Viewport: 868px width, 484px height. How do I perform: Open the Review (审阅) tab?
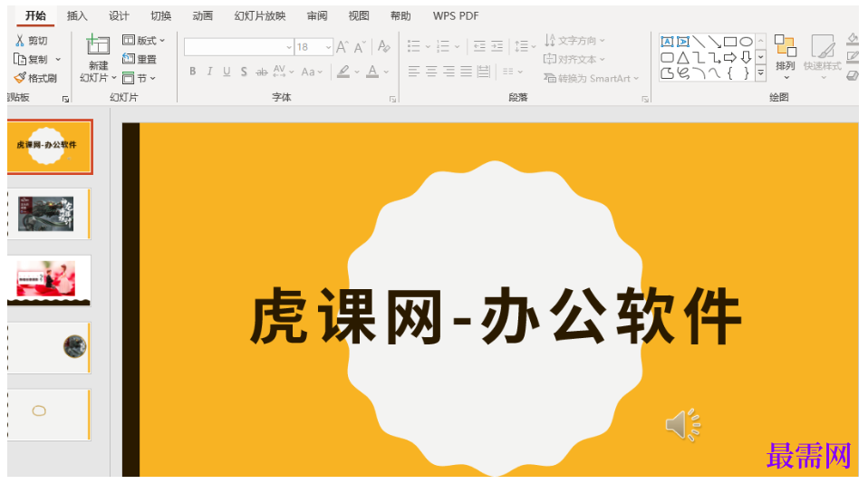pyautogui.click(x=317, y=15)
